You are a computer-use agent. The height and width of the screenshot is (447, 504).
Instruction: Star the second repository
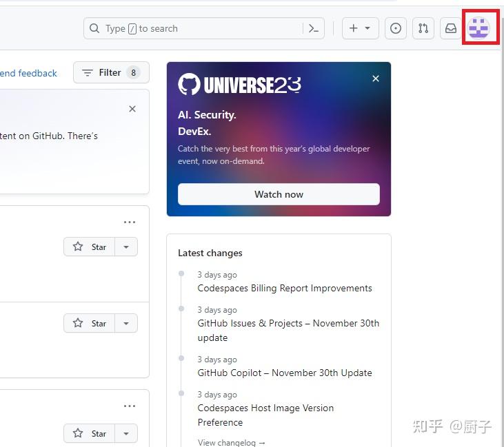[89, 323]
